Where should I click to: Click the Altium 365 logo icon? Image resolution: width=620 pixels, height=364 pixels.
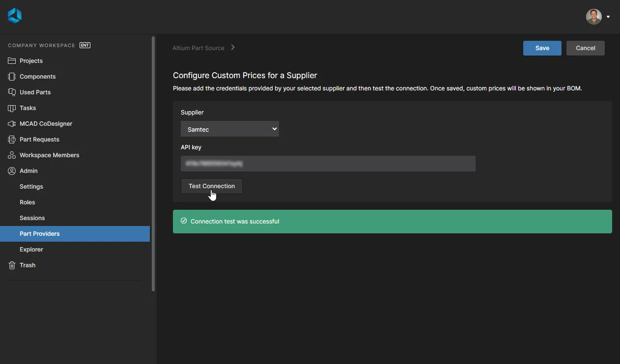coord(15,16)
